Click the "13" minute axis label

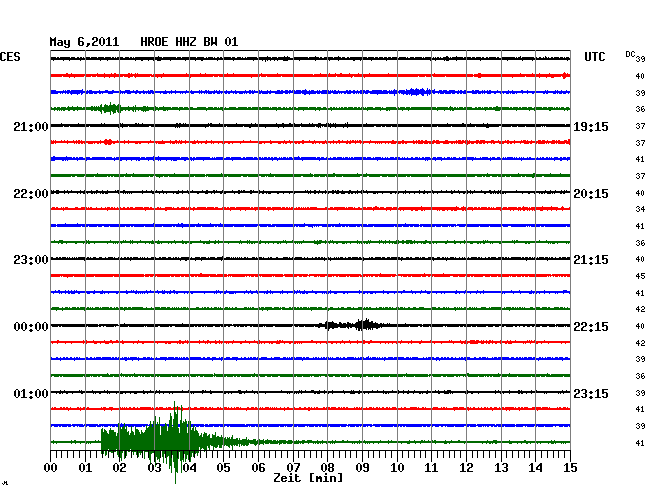(501, 468)
